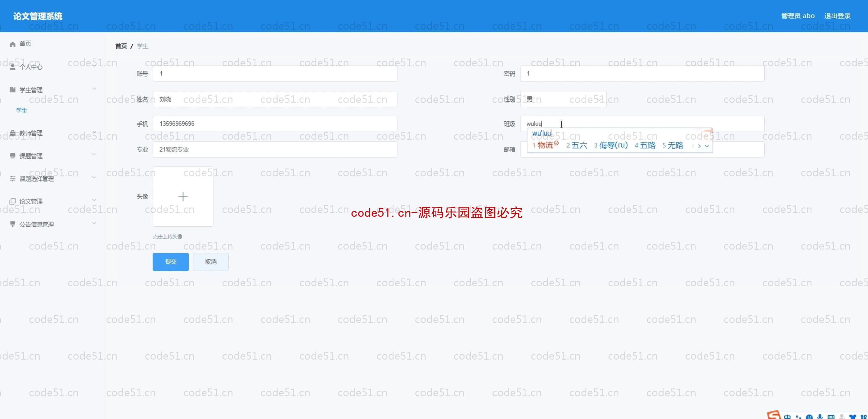
Task: Click the 公告信息管理 sidebar icon
Action: pos(13,224)
